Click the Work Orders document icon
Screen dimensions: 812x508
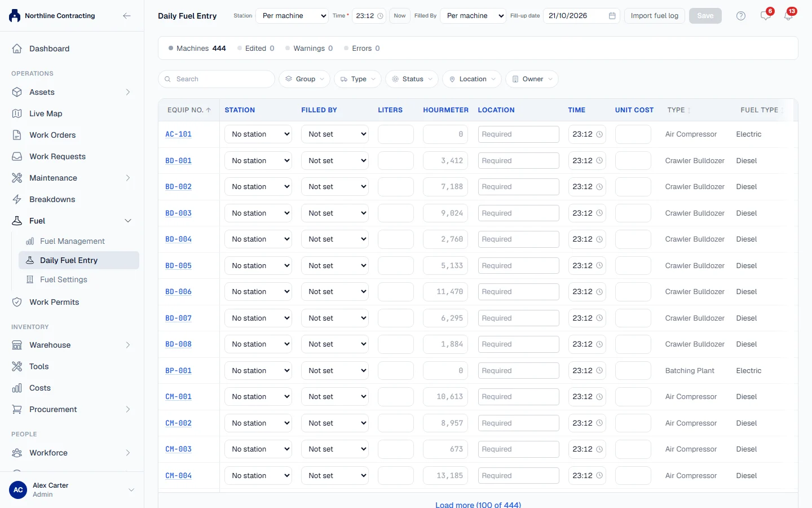tap(17, 135)
